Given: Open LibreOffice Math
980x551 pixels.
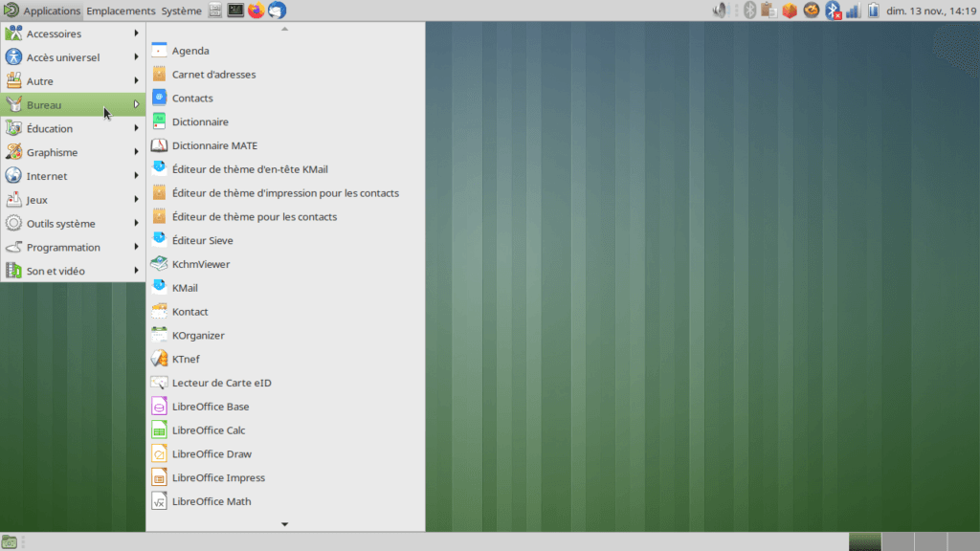Looking at the screenshot, I should [285, 501].
